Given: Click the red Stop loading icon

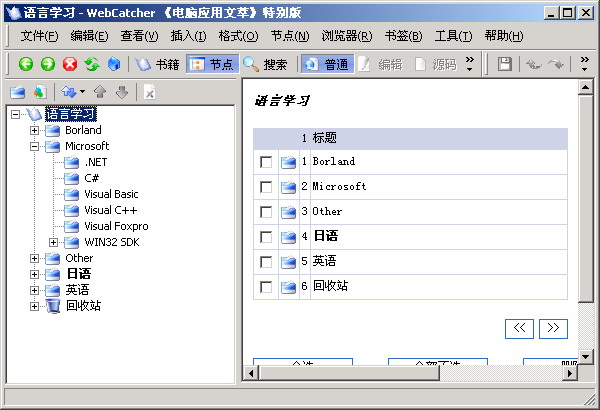Looking at the screenshot, I should pyautogui.click(x=70, y=64).
